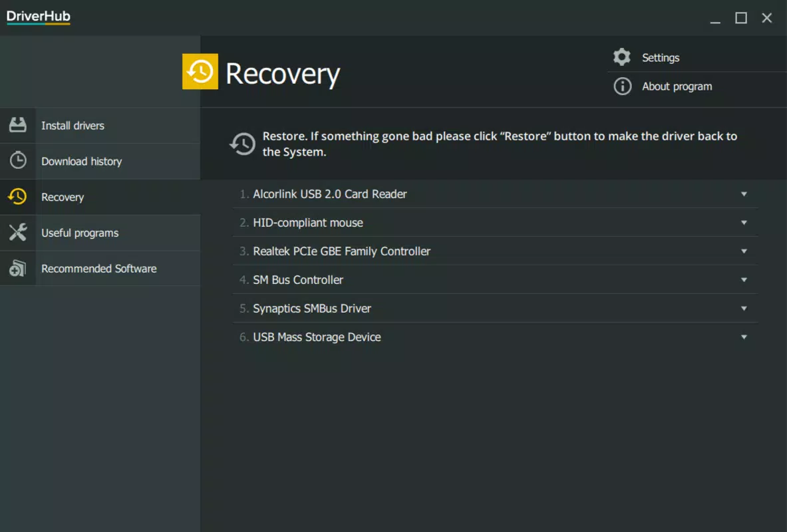Open Install drivers section
Viewport: 787px width, 532px height.
pos(100,126)
